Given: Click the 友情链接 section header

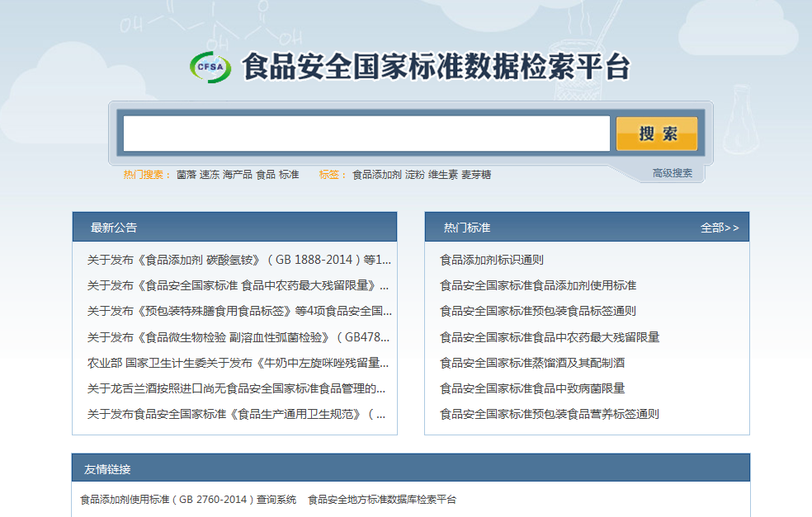Looking at the screenshot, I should point(411,468).
